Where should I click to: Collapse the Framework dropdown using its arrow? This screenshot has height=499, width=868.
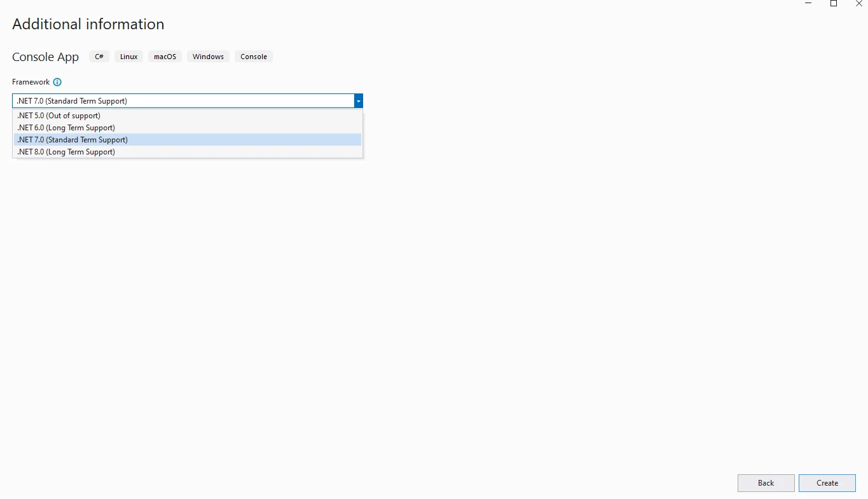(359, 101)
